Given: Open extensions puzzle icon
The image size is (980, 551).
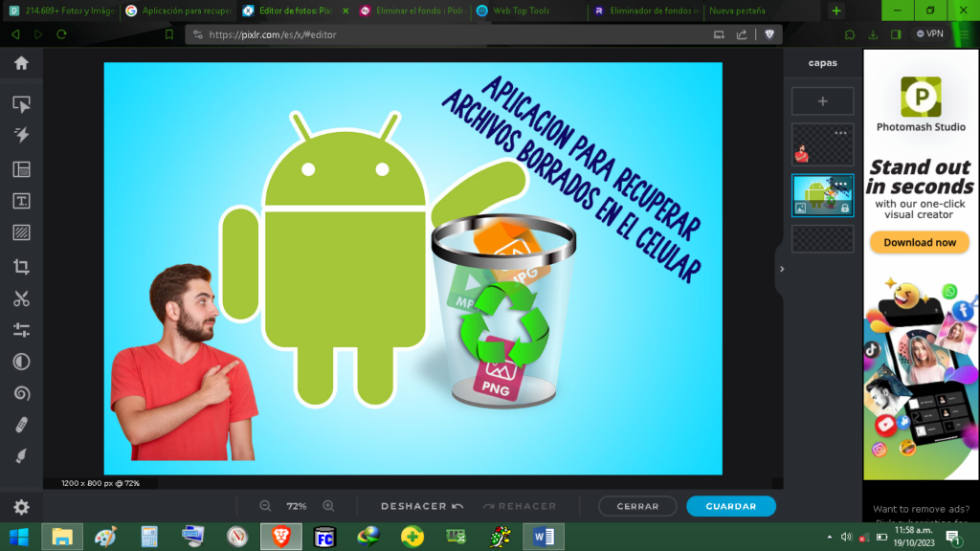Looking at the screenshot, I should [850, 34].
